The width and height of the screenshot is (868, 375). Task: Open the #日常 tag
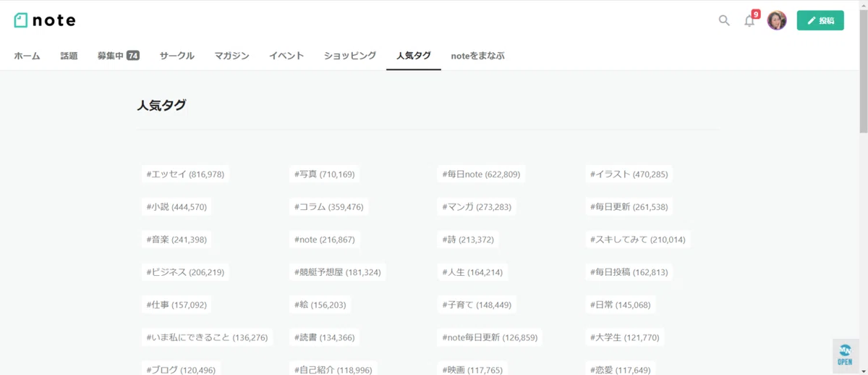click(621, 305)
